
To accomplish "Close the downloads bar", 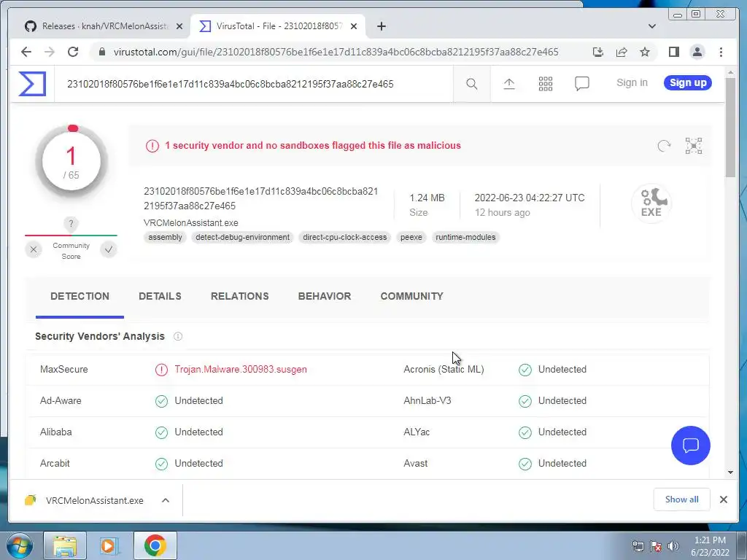I will 723,499.
